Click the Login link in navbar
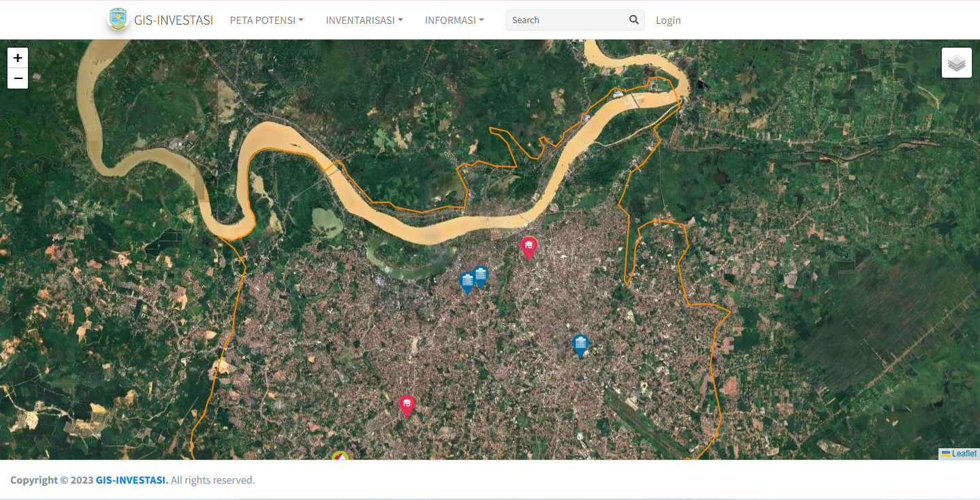 (668, 20)
